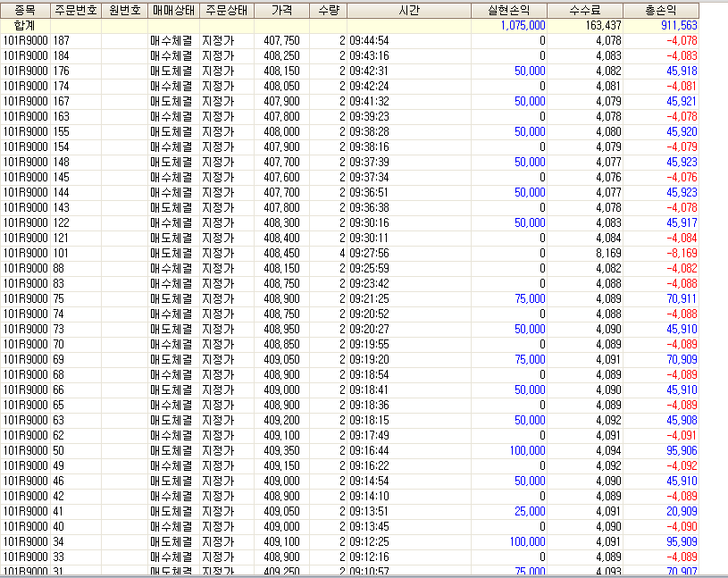Click net loss -4,092 cell
This screenshot has height=578, width=728.
coord(682,466)
